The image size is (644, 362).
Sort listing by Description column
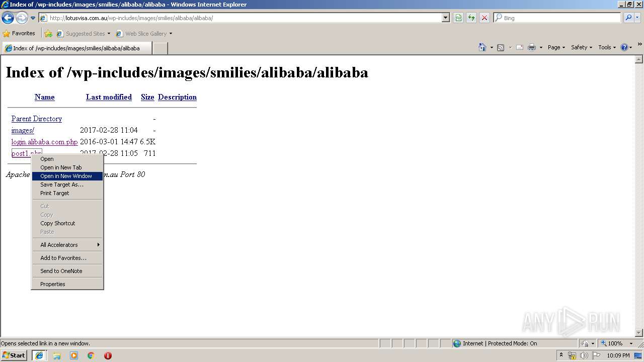(177, 97)
